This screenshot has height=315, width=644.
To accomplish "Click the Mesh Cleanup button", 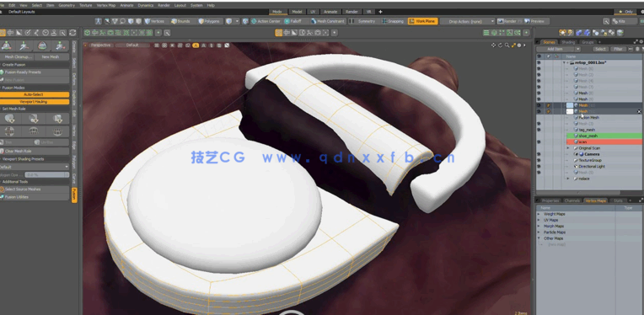I will click(x=17, y=57).
